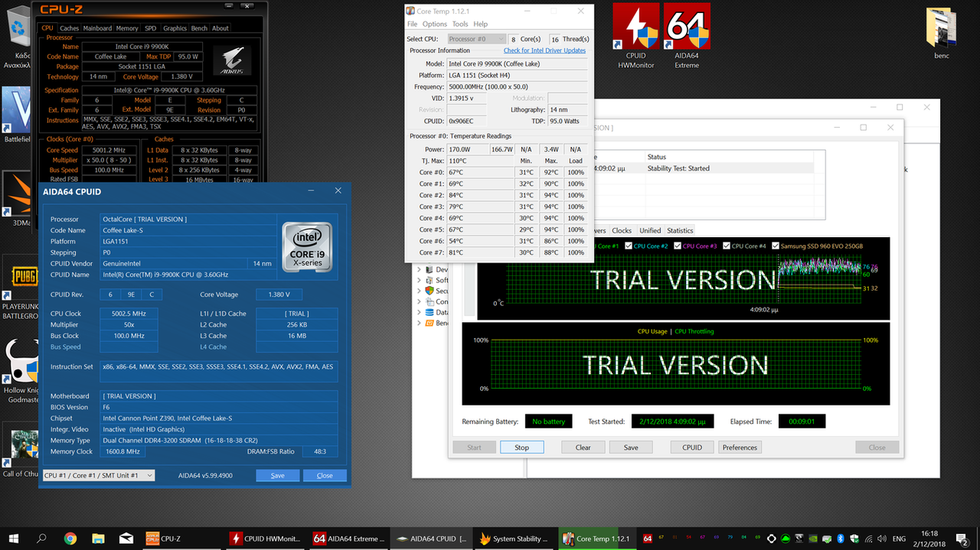
Task: Uncheck CPU Core #2 graph checkbox
Action: (629, 246)
